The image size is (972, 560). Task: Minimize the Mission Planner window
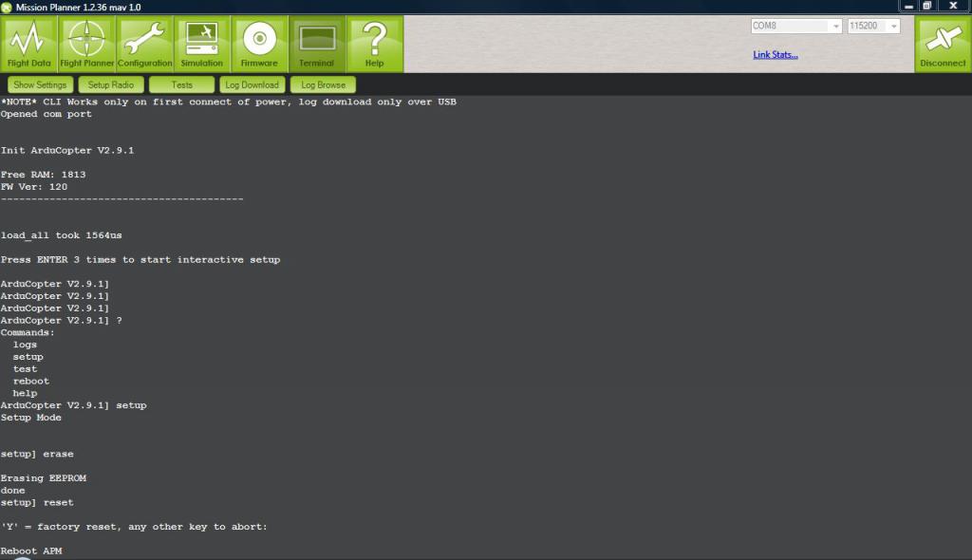click(x=908, y=7)
